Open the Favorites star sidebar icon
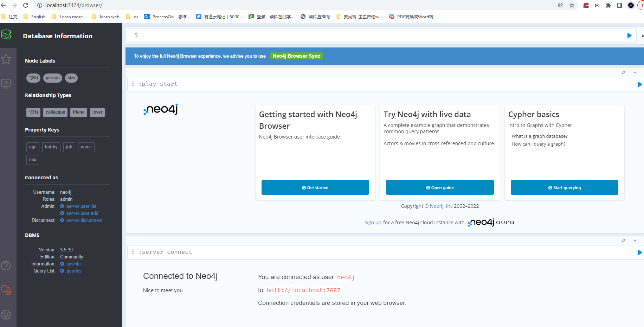 pyautogui.click(x=6, y=59)
